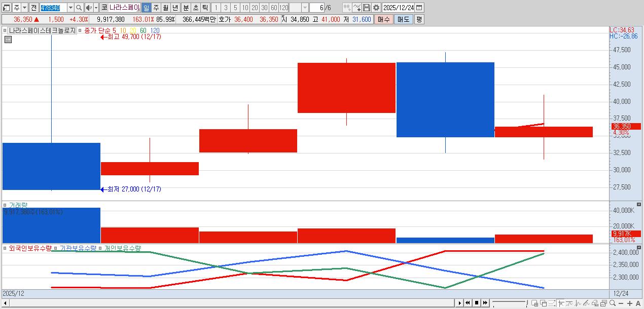The width and height of the screenshot is (644, 309).
Task: Click the text 'A' tool icon
Action: pos(638,303)
